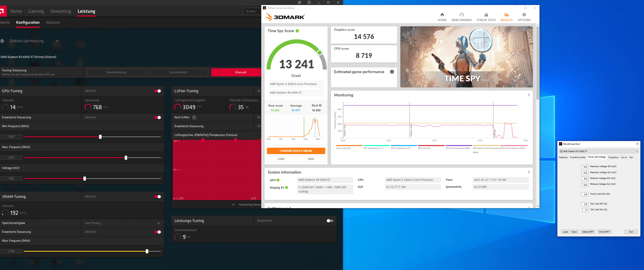Viewport: 644px width, 270px height.
Task: Open MorePowerTool GPU selection dropdown
Action: click(x=599, y=151)
